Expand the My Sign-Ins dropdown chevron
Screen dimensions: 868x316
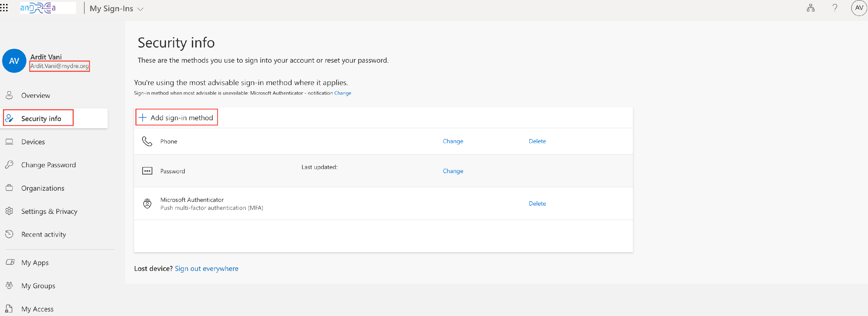141,9
